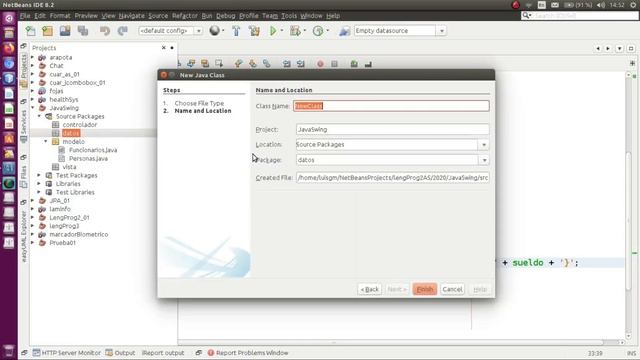The width and height of the screenshot is (640, 360).
Task: Open the Output tab at bottom
Action: click(120, 353)
